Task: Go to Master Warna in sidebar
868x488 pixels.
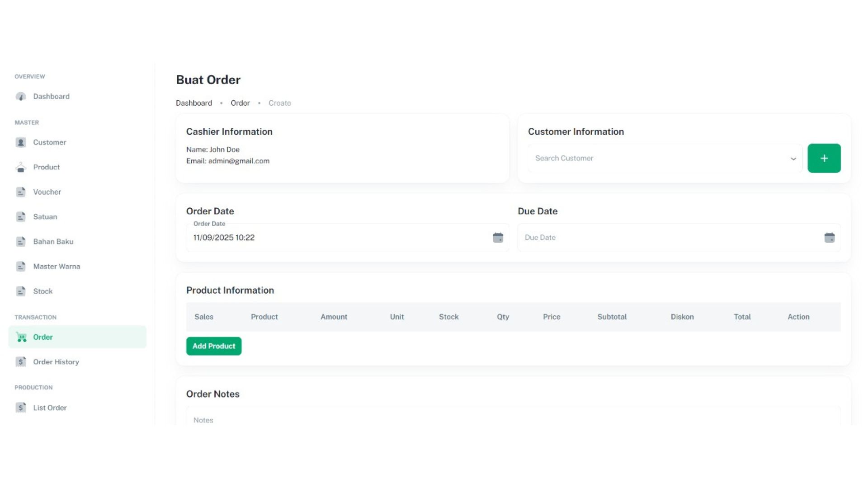Action: 57,267
